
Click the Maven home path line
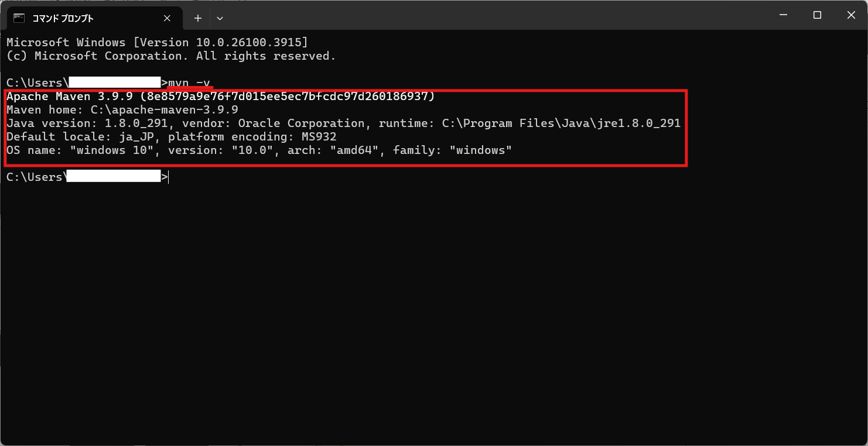tap(122, 109)
